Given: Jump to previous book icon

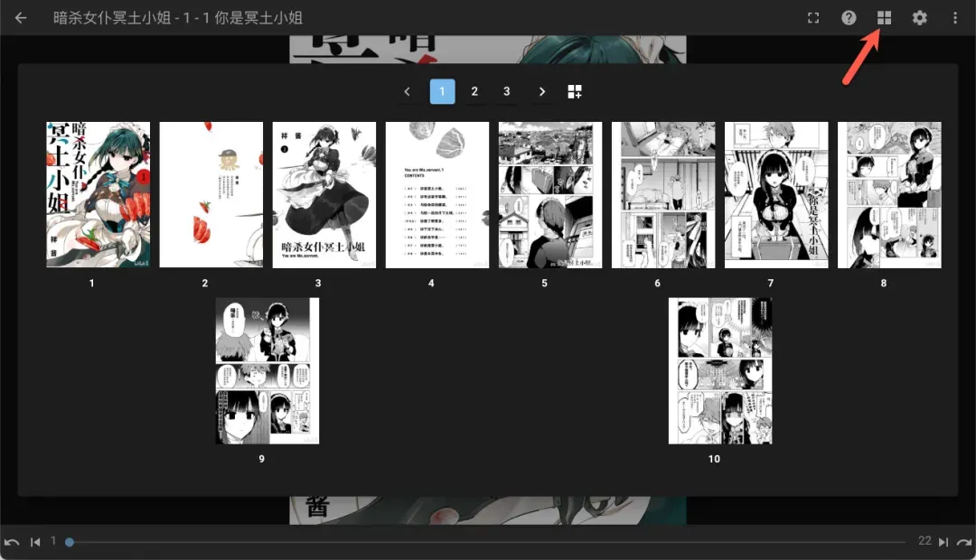Looking at the screenshot, I should tap(11, 542).
